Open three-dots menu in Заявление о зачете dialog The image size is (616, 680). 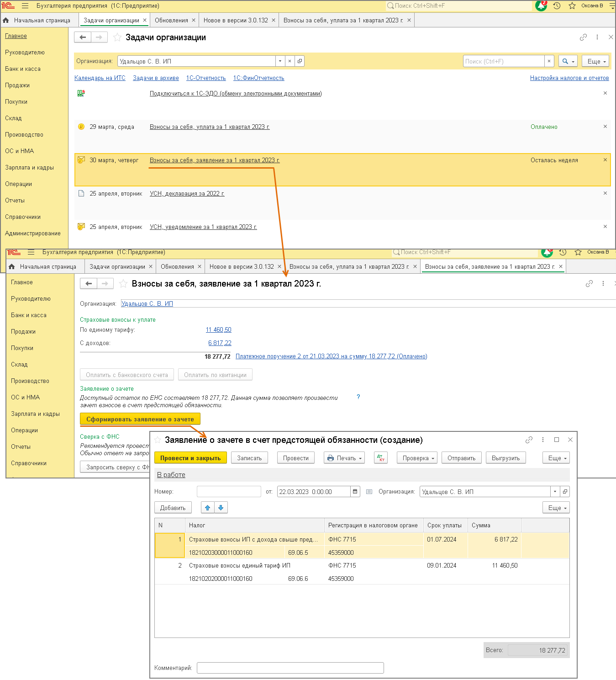(542, 440)
